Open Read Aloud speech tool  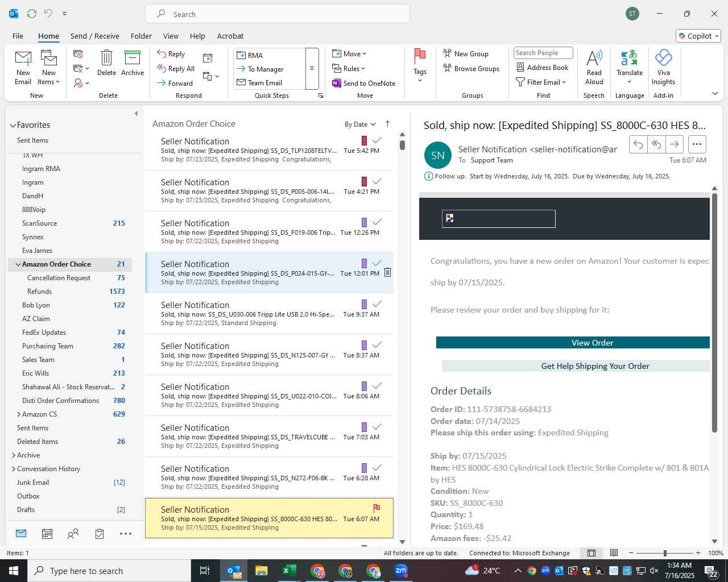[594, 68]
